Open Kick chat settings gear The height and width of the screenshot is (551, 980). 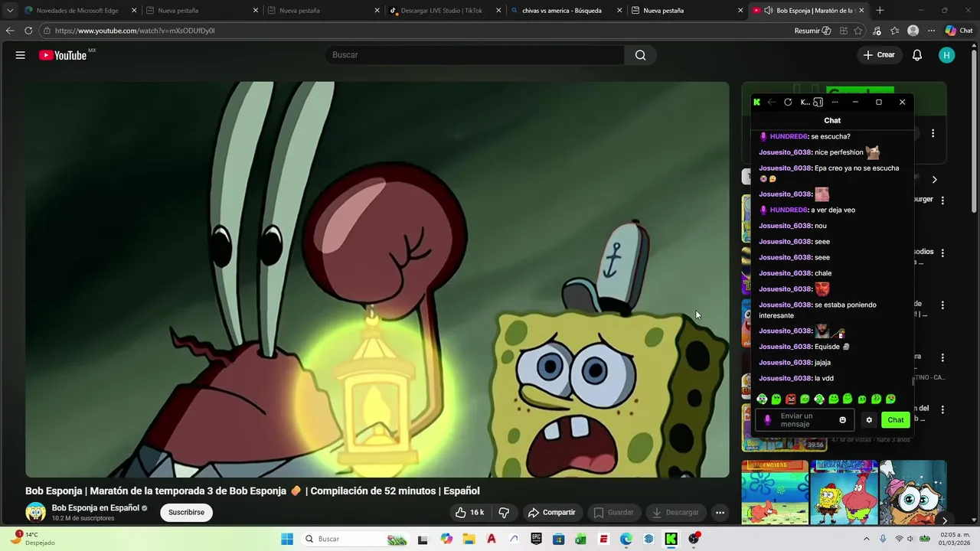point(869,420)
